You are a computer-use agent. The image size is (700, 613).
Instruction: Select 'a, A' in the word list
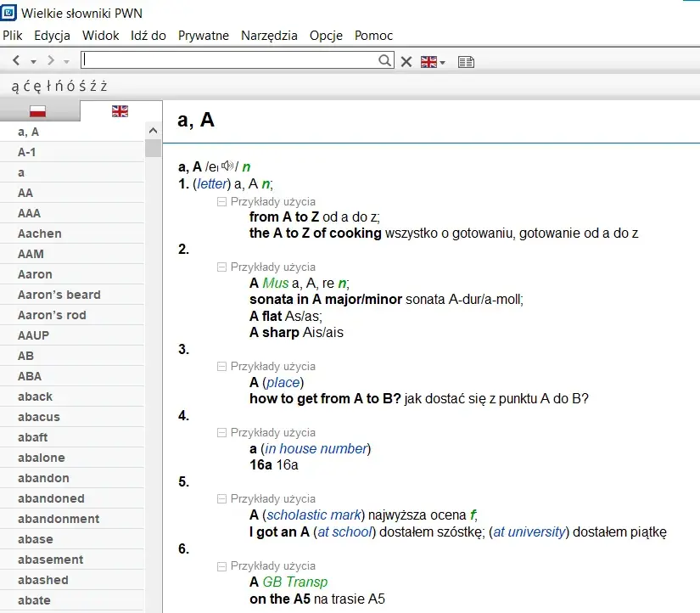(72, 132)
